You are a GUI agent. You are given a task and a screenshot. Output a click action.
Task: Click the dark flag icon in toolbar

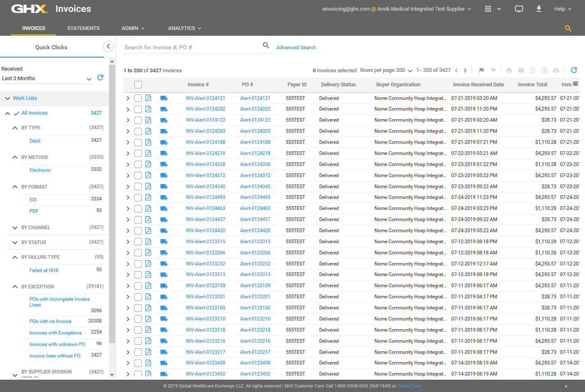click(481, 70)
